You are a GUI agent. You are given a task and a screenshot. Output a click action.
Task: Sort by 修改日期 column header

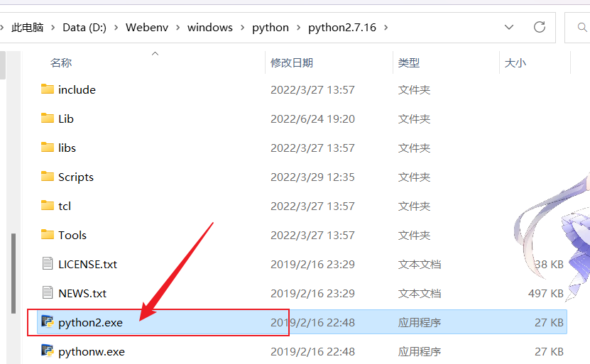click(x=292, y=63)
